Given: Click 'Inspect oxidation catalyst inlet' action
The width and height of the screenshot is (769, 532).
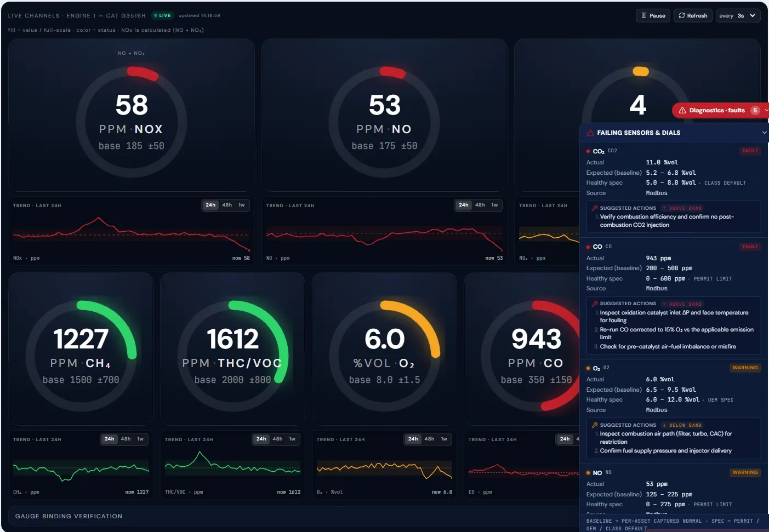Looking at the screenshot, I should [x=674, y=316].
